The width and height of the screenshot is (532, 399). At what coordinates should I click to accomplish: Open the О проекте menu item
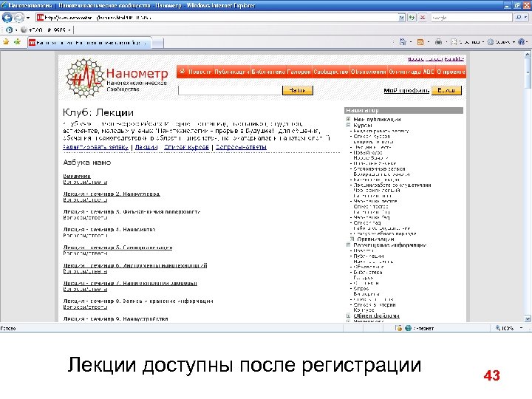pos(451,72)
